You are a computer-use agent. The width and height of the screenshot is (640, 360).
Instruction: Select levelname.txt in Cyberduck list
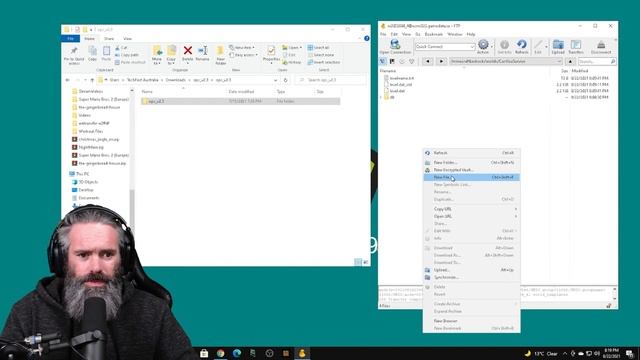tap(402, 78)
